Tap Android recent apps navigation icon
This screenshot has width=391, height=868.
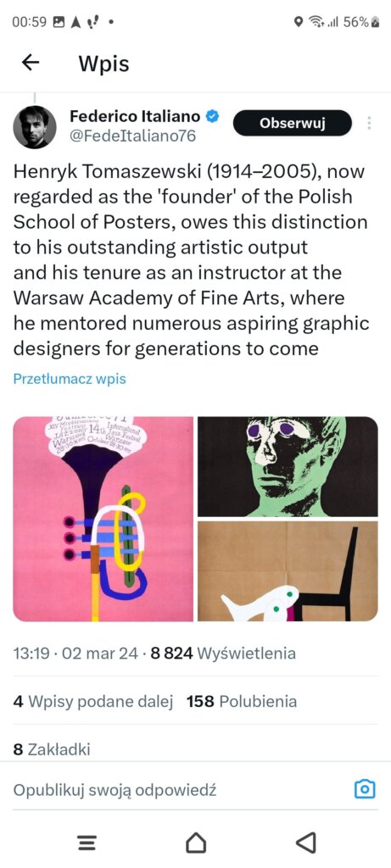pos(87,843)
